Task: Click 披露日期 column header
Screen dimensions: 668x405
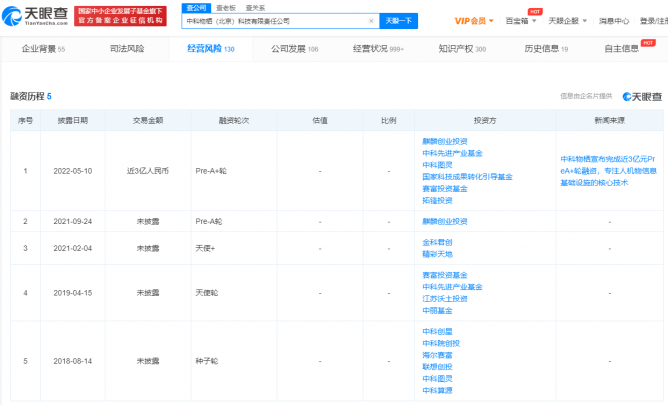Action: click(x=73, y=121)
